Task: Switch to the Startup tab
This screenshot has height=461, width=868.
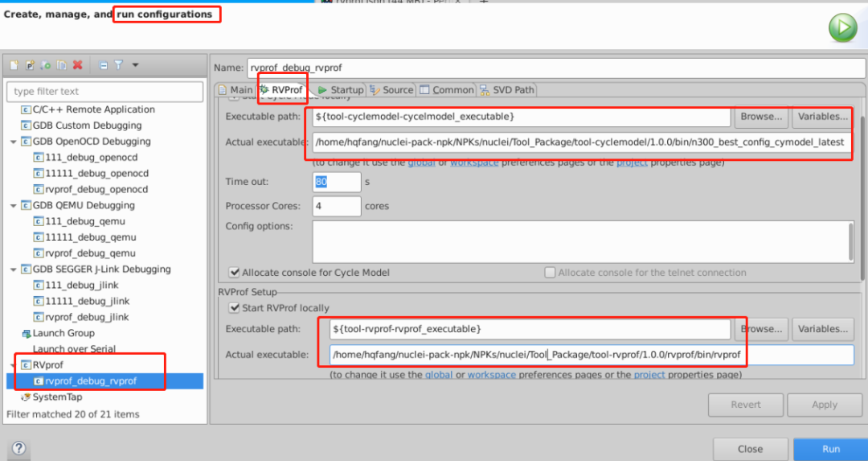Action: click(341, 90)
